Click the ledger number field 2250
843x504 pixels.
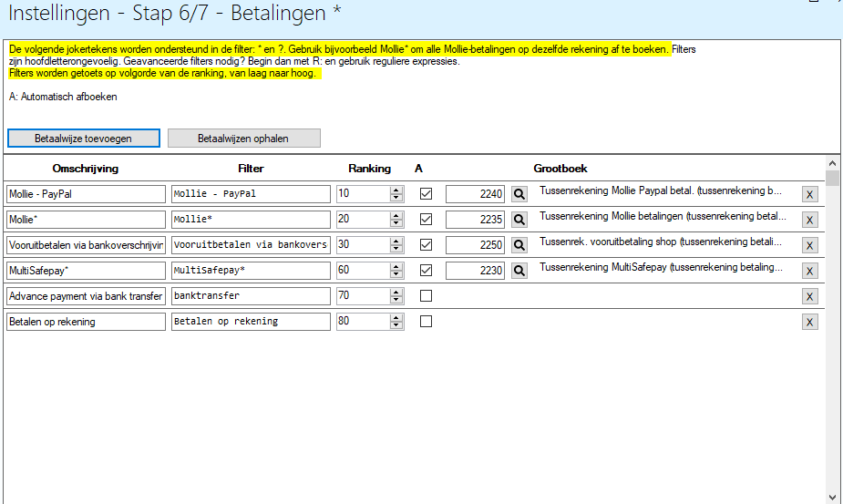coord(475,245)
